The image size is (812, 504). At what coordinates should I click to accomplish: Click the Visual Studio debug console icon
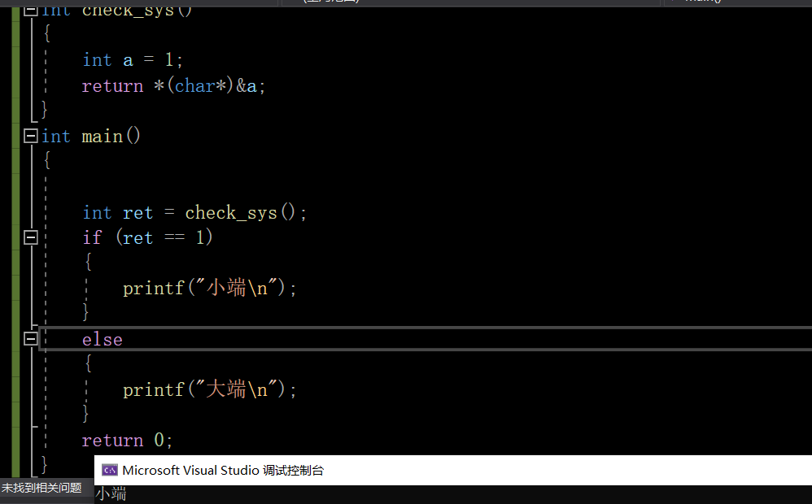point(110,470)
